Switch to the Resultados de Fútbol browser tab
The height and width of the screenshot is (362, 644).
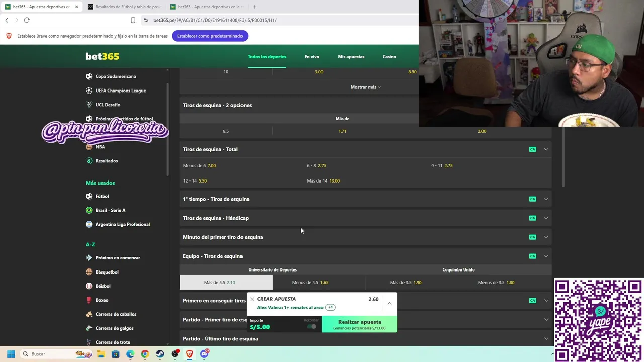click(124, 7)
